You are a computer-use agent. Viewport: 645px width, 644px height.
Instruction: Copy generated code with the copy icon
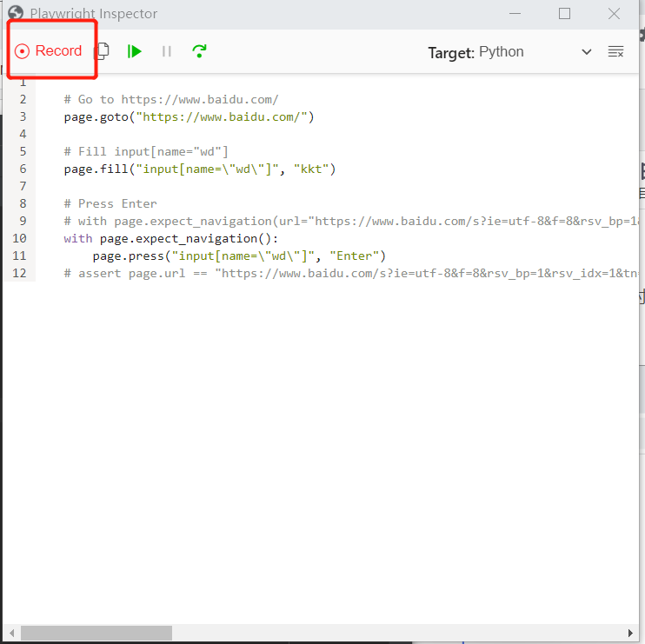[103, 51]
